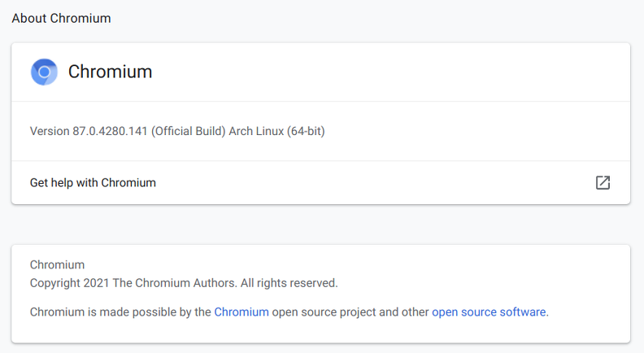Screen dimensions: 644x353
Task: Click the Copyright 2021 text
Action: click(69, 283)
